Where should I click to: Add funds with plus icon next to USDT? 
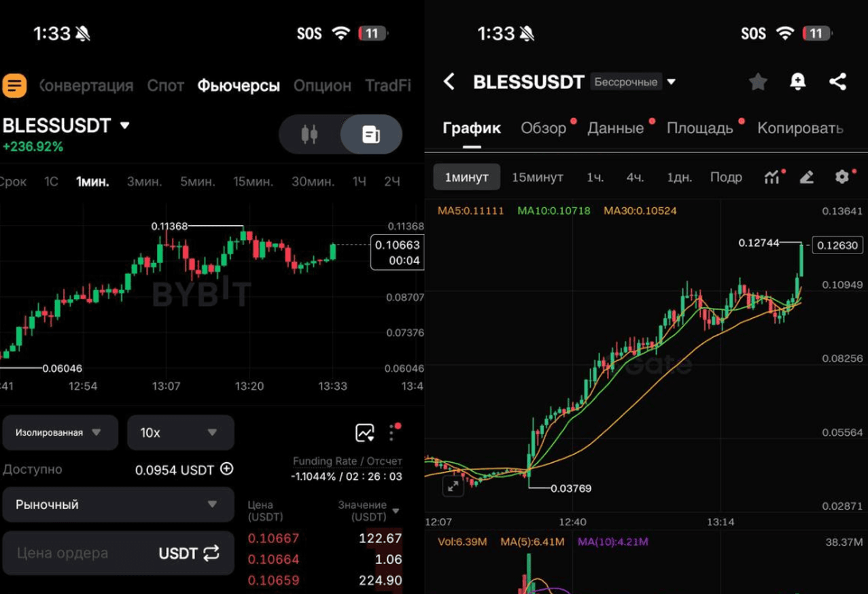(227, 469)
